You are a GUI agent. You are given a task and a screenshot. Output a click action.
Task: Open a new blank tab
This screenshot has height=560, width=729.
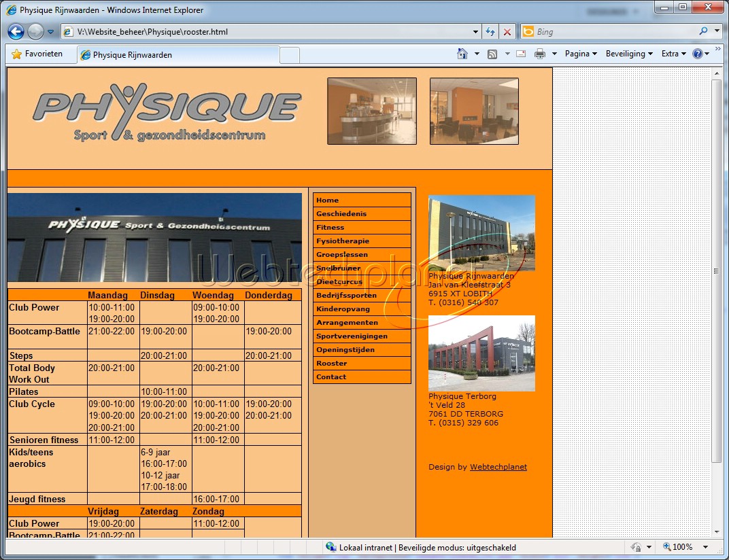tap(290, 55)
